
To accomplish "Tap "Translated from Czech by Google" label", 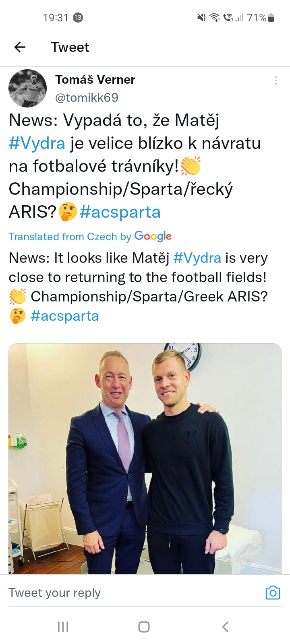I will tap(90, 236).
